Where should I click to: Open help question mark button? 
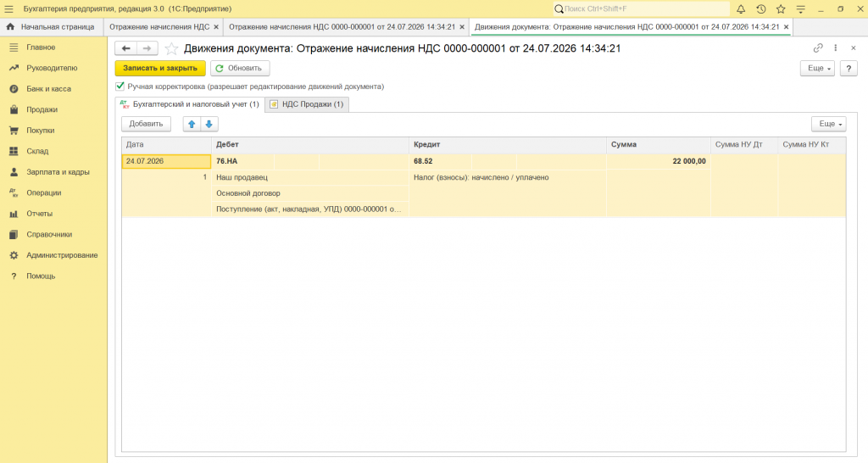tap(849, 68)
